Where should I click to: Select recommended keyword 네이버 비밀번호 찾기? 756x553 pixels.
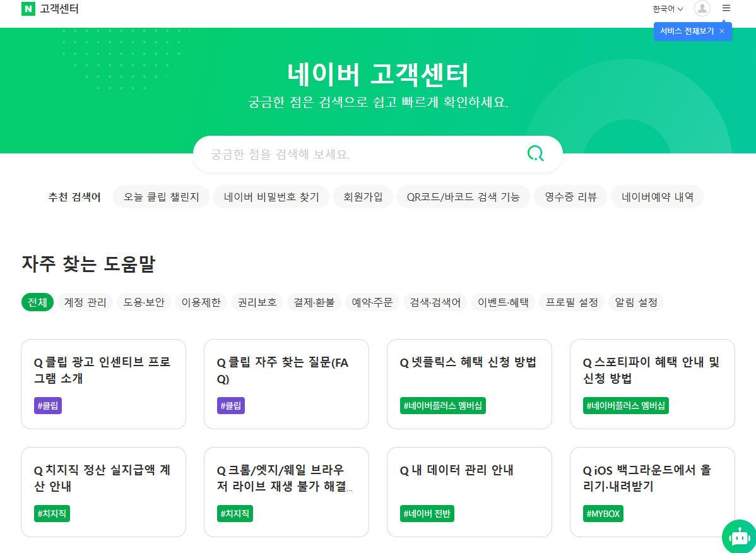pos(271,197)
